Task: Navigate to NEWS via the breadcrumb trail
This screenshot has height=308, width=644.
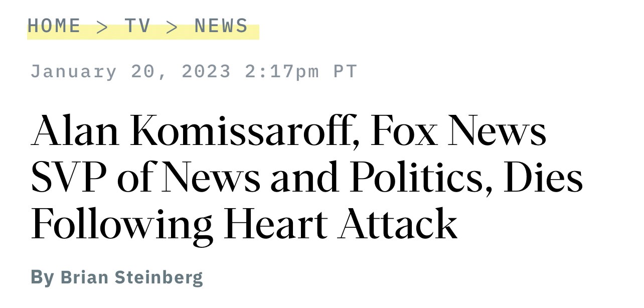Action: (221, 26)
